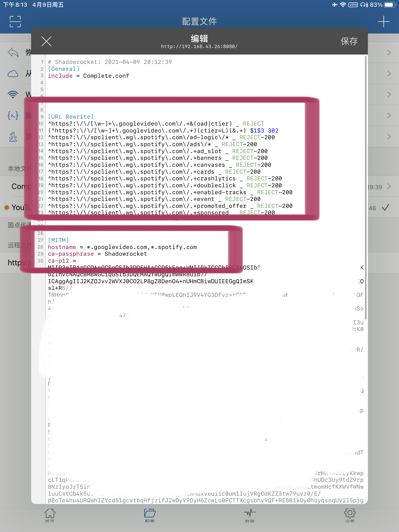
Task: Expand the cloud row chevron
Action: pos(389,74)
